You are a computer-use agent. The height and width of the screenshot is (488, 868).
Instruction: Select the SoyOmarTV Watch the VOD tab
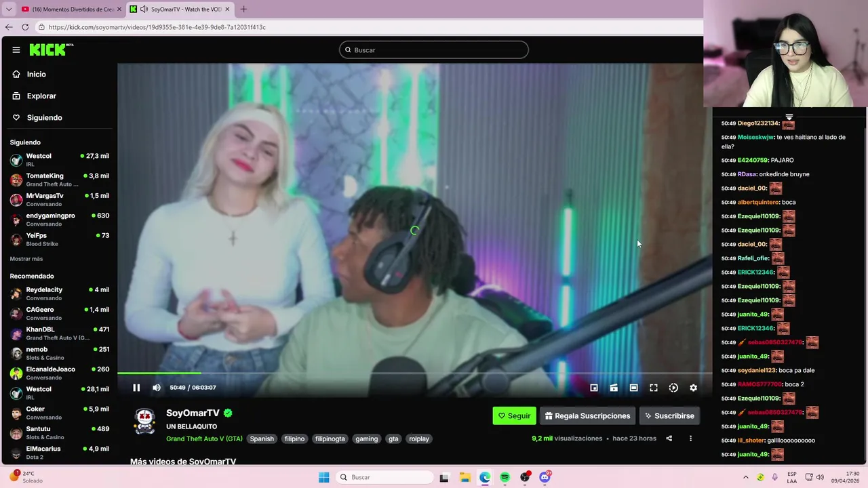(180, 9)
